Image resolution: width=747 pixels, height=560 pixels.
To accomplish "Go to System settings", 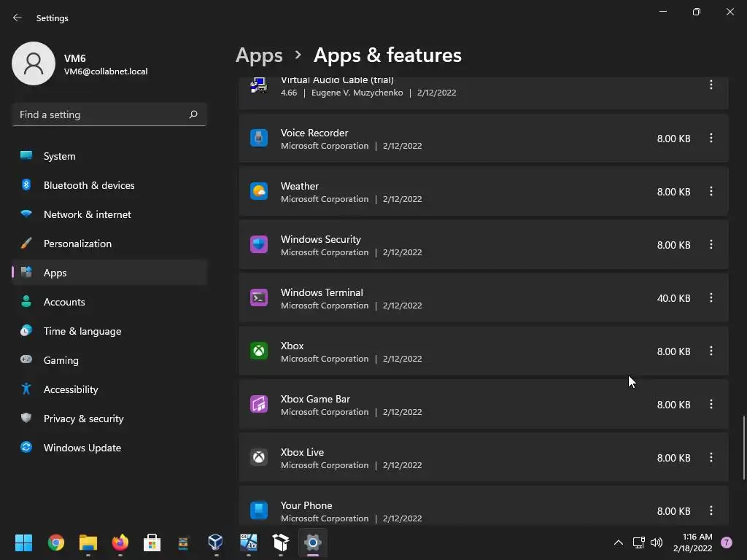I will pyautogui.click(x=109, y=156).
